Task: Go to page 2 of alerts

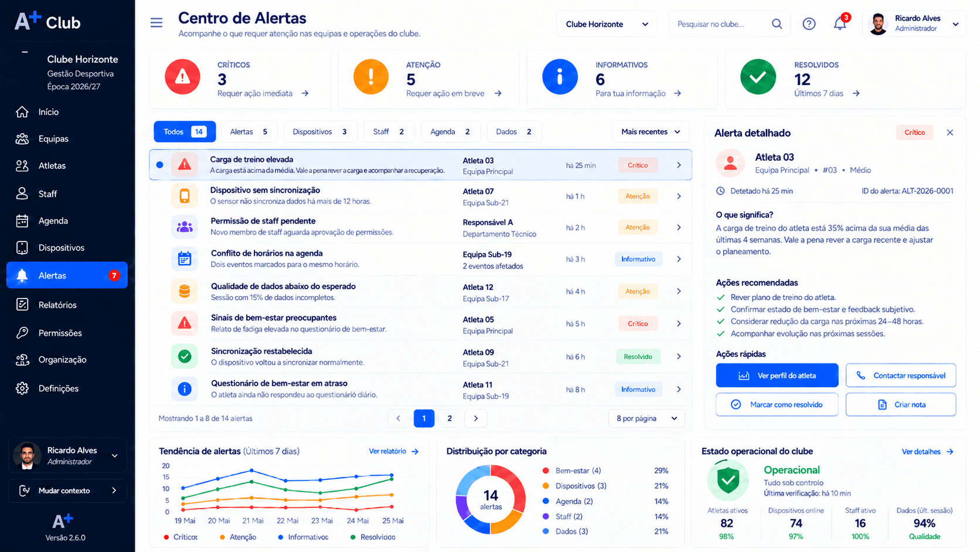Action: tap(450, 418)
